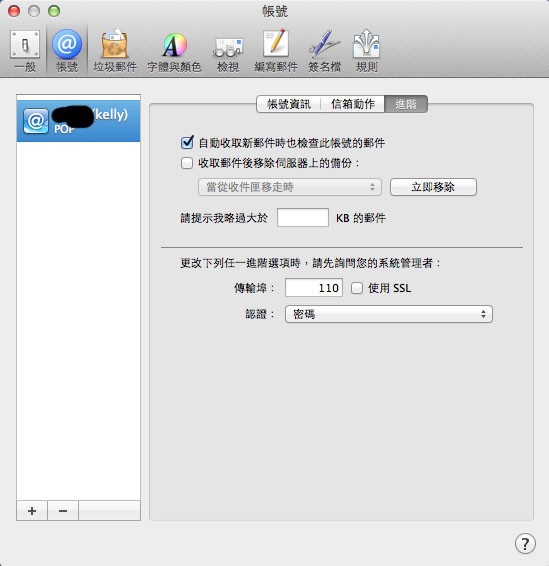Open the 一般 (General) preferences pane
The height and width of the screenshot is (566, 549).
click(x=25, y=51)
